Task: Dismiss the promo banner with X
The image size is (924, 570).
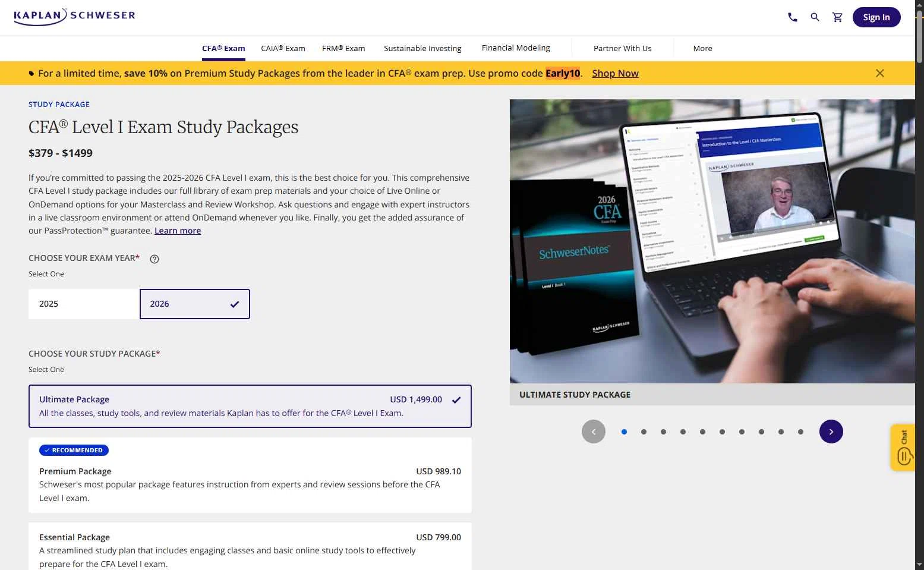Action: click(x=880, y=73)
